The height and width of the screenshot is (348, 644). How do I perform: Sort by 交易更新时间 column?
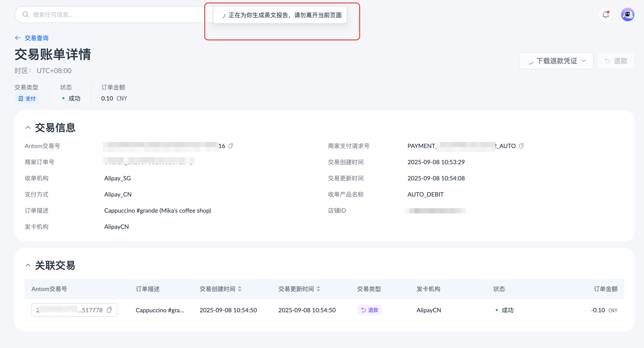[318, 289]
